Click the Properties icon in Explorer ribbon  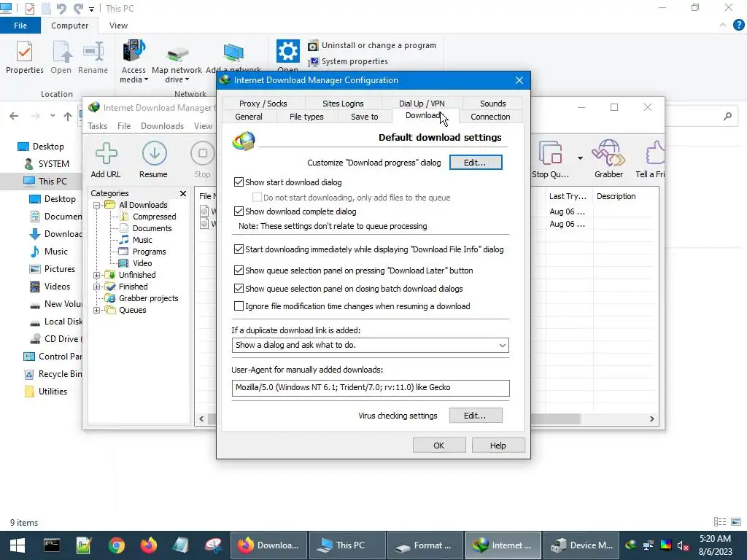[x=24, y=52]
